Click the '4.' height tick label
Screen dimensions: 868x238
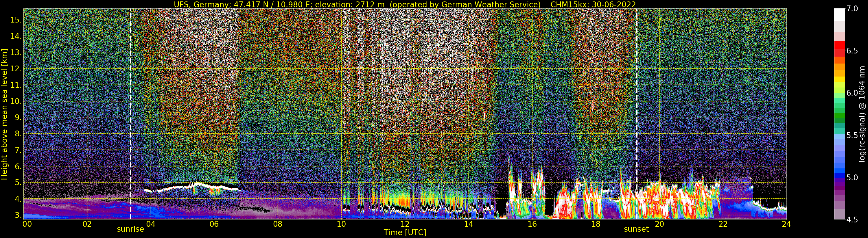18,199
